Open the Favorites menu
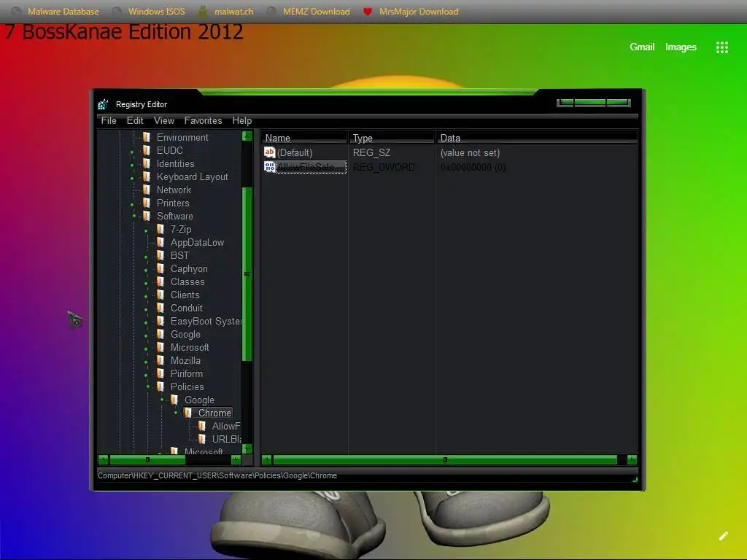This screenshot has width=747, height=560. pyautogui.click(x=203, y=121)
